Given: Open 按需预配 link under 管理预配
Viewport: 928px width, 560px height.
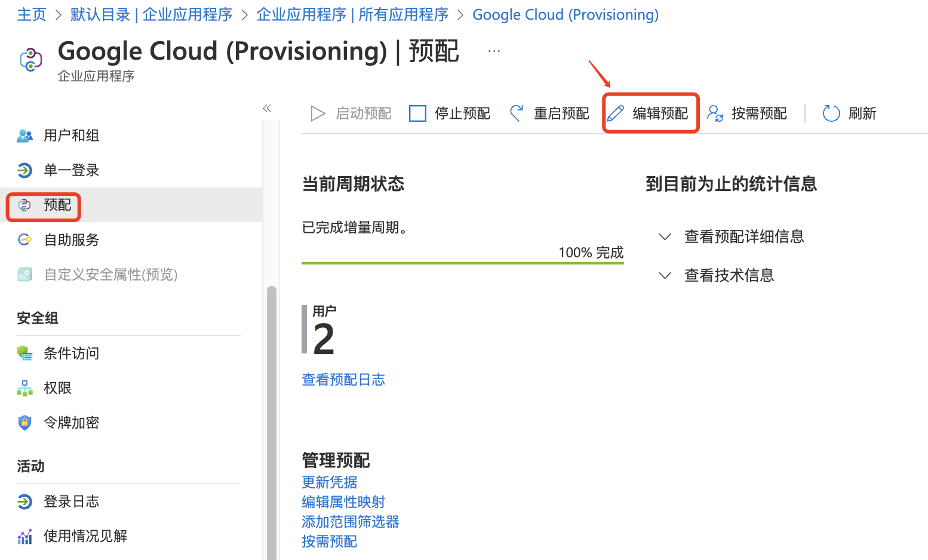Looking at the screenshot, I should coord(330,541).
